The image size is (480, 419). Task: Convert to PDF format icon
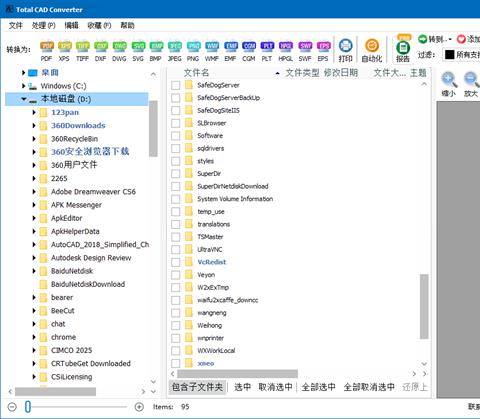click(x=47, y=51)
